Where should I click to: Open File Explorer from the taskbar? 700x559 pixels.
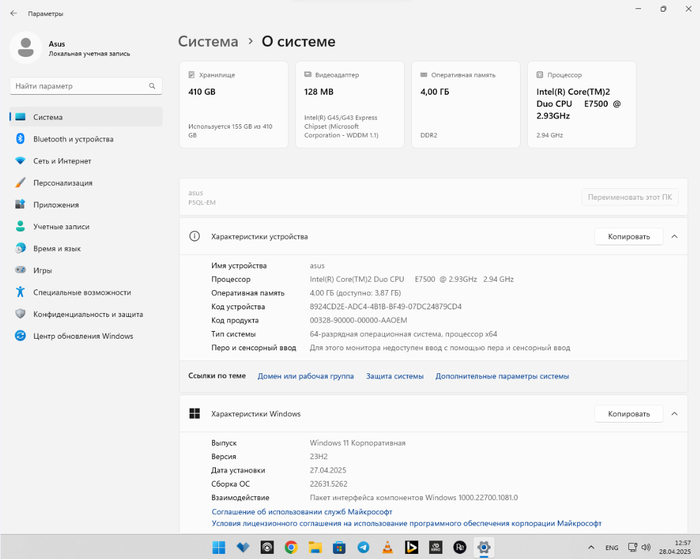(x=315, y=547)
